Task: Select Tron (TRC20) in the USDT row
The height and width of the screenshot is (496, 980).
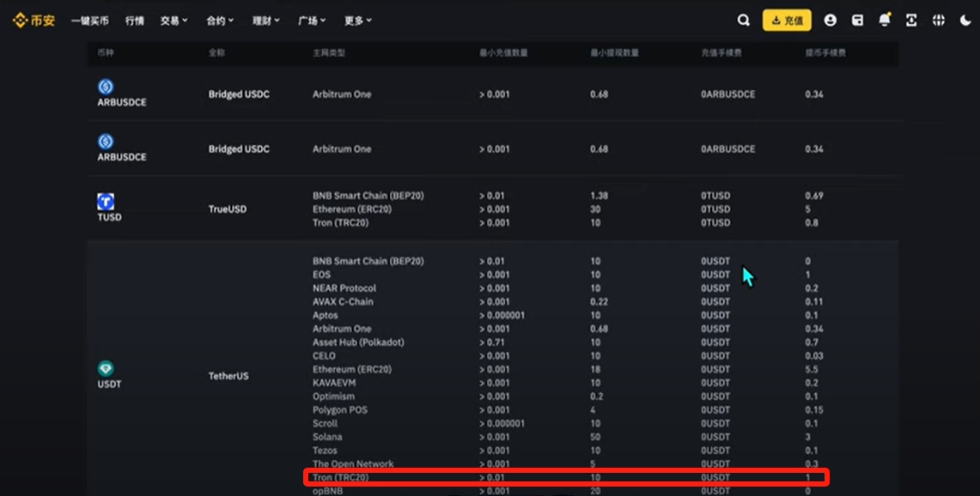Action: pyautogui.click(x=341, y=478)
